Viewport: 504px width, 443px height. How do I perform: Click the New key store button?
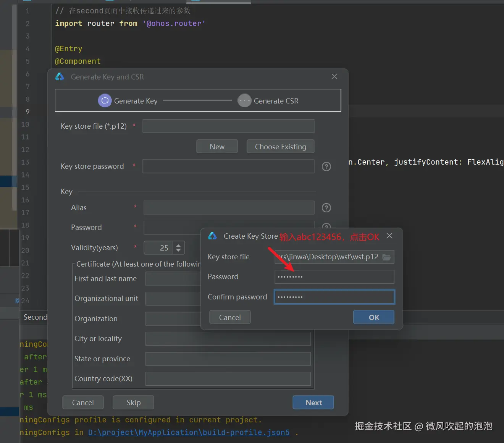coord(217,147)
